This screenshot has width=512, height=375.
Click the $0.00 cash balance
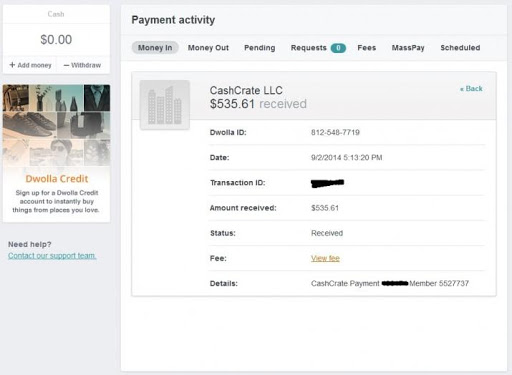point(56,40)
